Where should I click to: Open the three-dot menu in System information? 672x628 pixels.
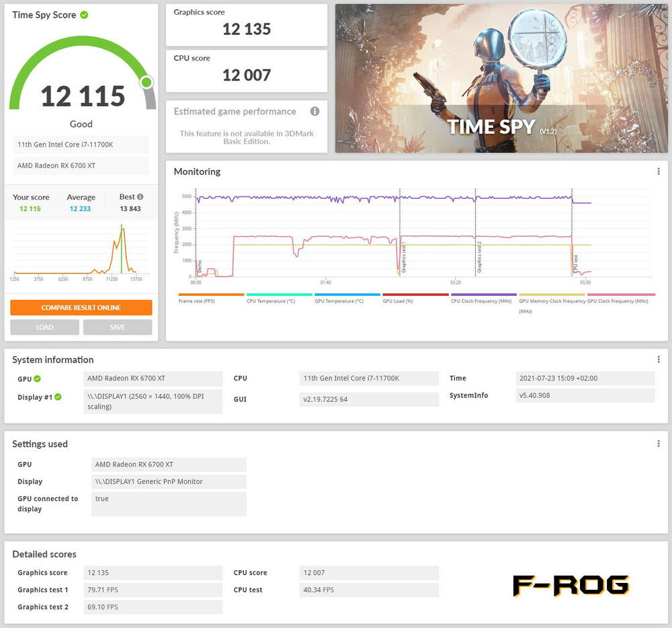(659, 360)
